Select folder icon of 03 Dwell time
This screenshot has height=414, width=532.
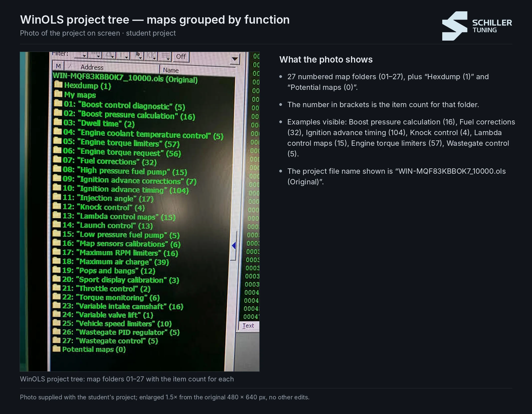pos(58,122)
